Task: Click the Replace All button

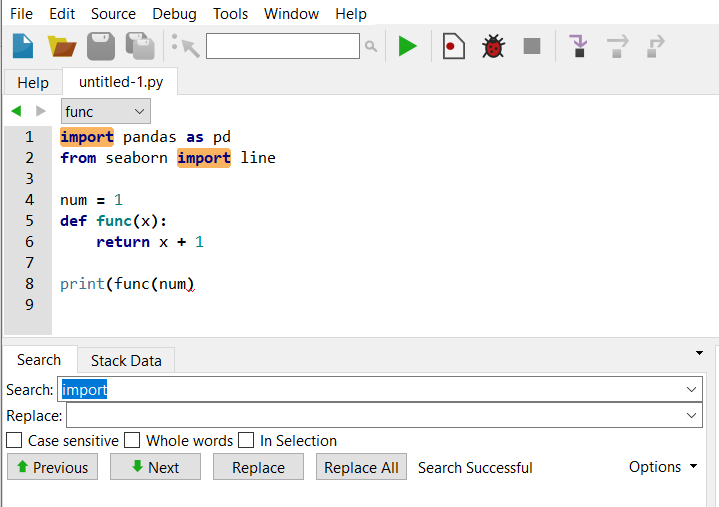Action: coord(361,467)
